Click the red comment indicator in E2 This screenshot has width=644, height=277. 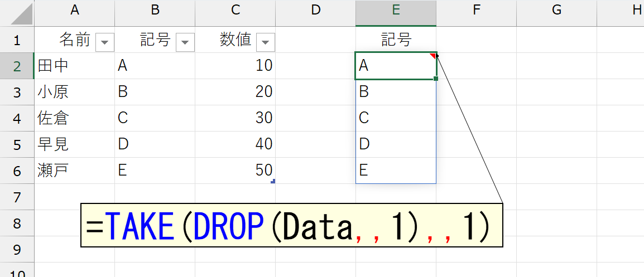coord(432,56)
